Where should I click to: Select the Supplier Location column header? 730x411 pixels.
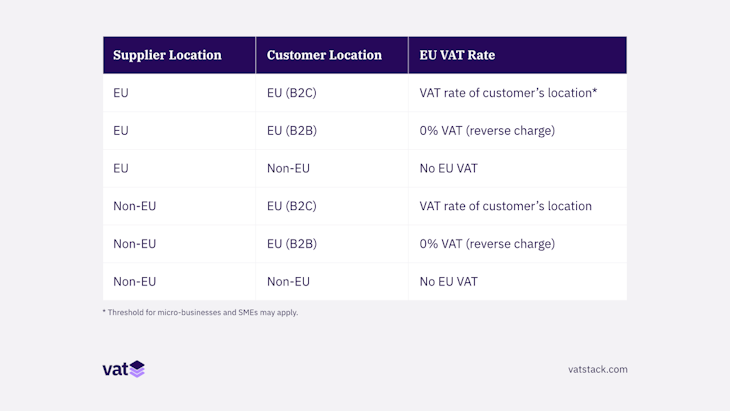coord(168,55)
